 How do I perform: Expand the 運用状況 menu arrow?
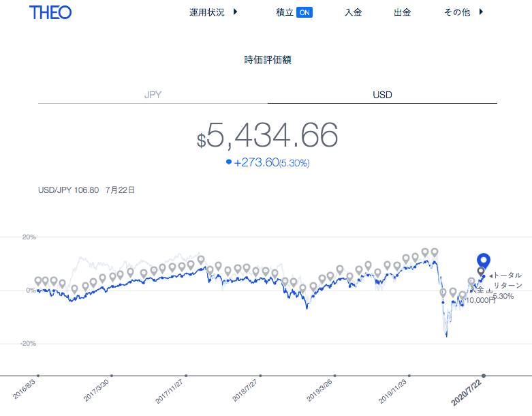coord(235,12)
